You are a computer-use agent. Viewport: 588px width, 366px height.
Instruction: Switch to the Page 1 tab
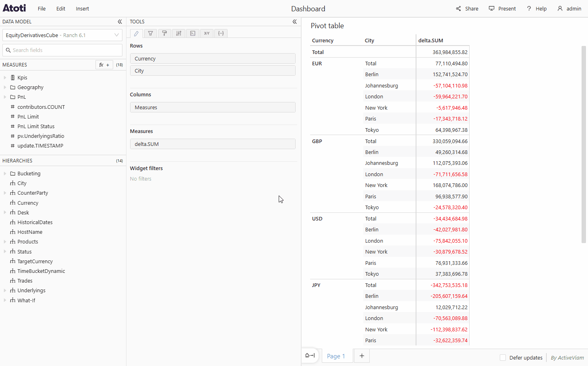click(x=336, y=356)
